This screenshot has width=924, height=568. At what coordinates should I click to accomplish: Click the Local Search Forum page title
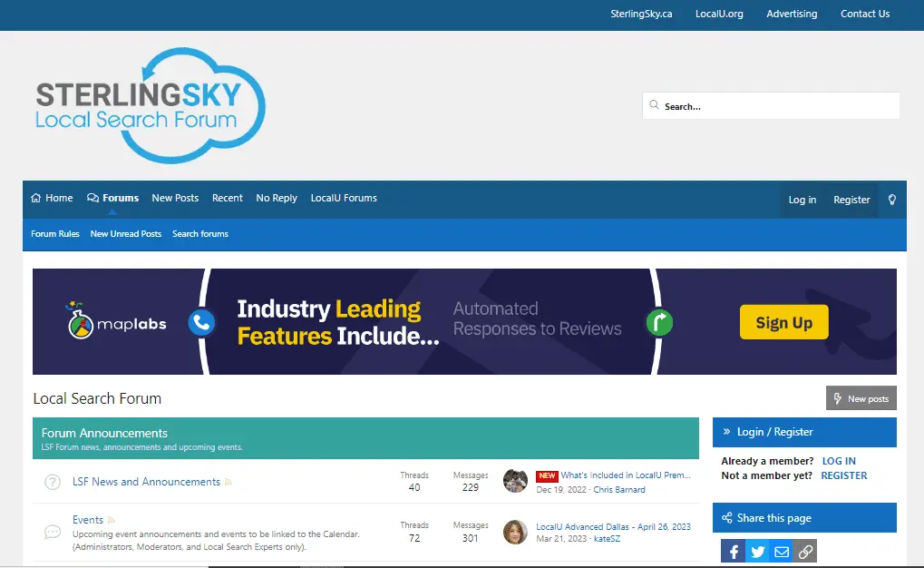(x=97, y=398)
